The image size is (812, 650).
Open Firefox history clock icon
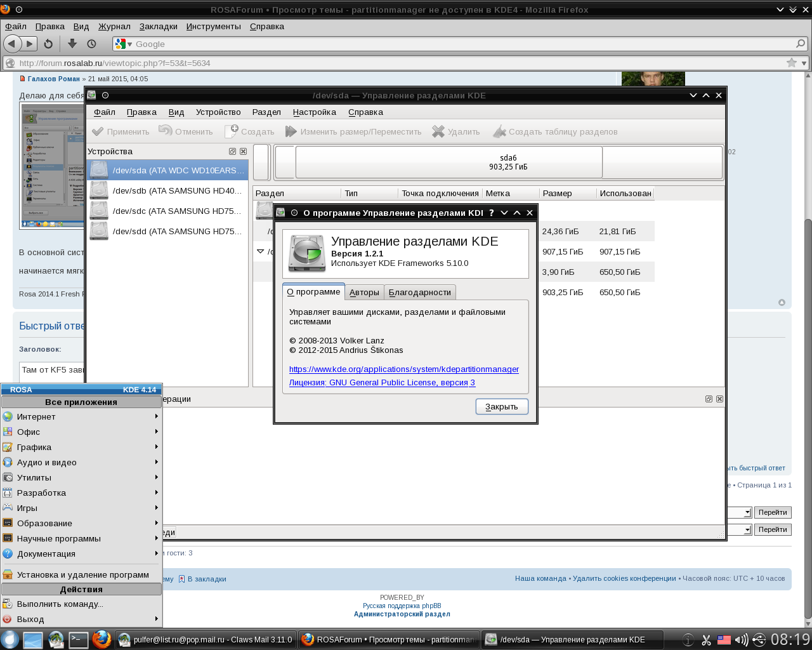pos(91,44)
